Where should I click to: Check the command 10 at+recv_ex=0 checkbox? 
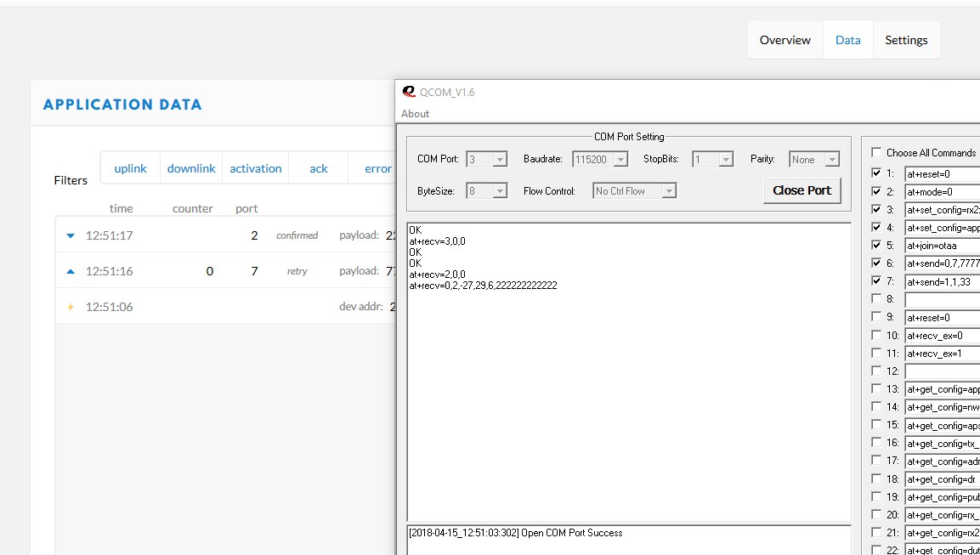tap(876, 336)
